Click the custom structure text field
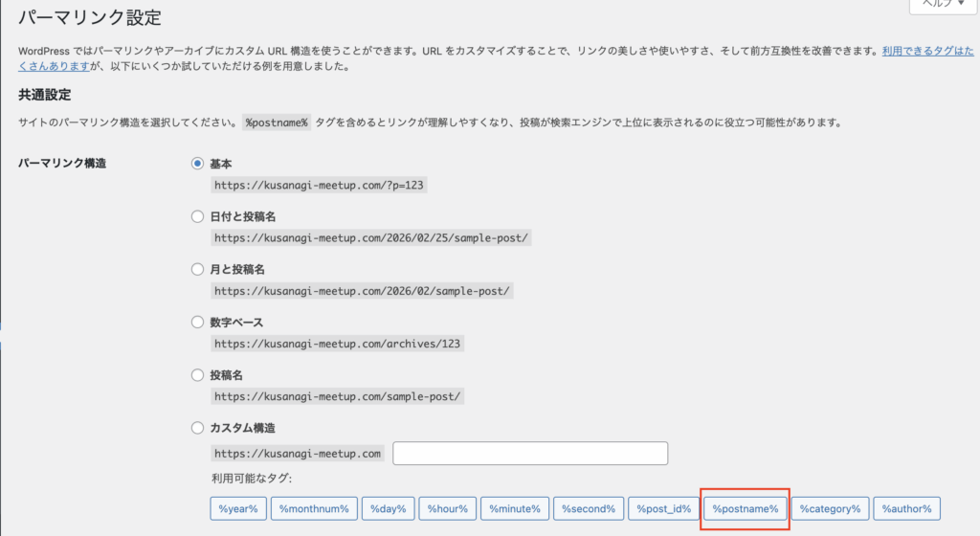 tap(530, 454)
